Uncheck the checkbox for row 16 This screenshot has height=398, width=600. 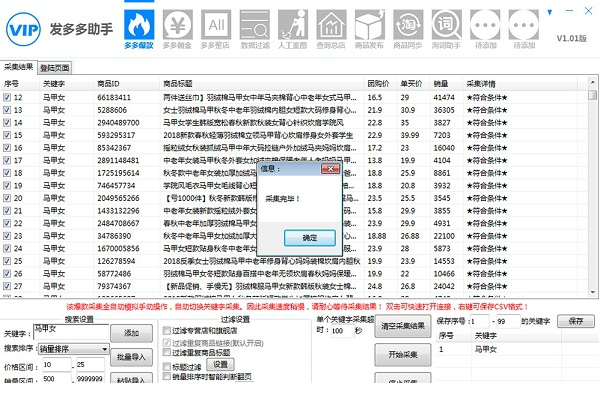(7, 148)
